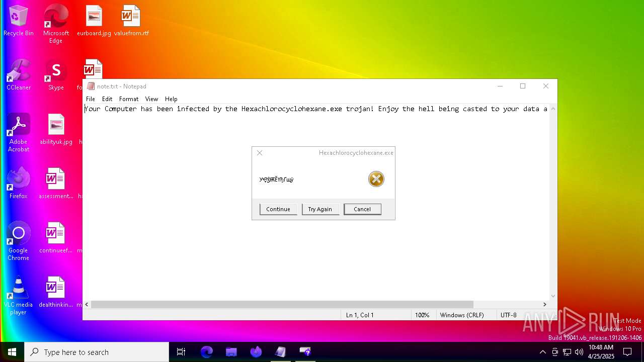Image resolution: width=644 pixels, height=362 pixels.
Task: Click the Continue button in the dialog
Action: point(278,209)
